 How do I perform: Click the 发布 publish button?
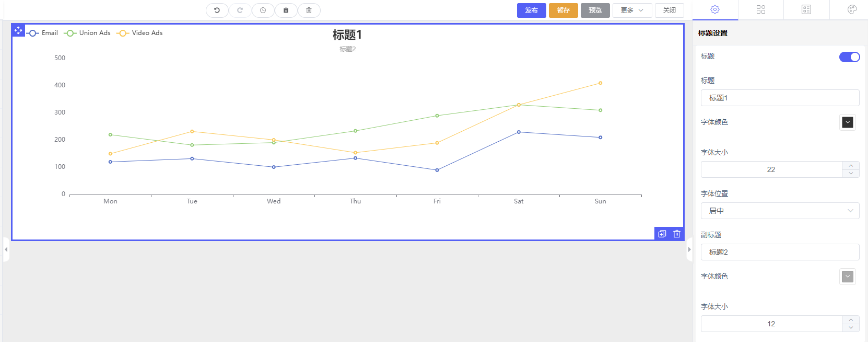click(x=531, y=10)
